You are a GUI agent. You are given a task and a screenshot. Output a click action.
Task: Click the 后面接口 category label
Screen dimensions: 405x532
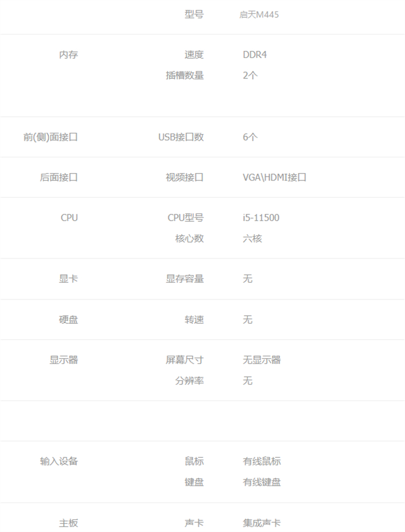click(x=59, y=177)
